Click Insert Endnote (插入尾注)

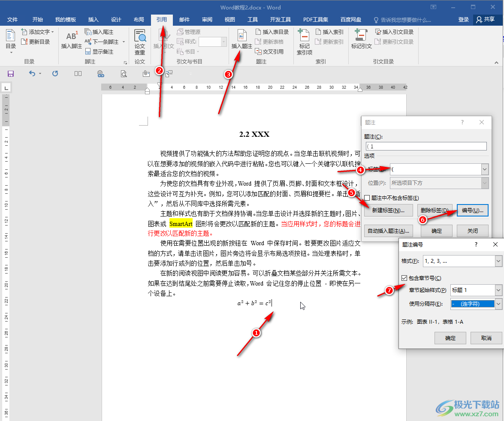(99, 32)
